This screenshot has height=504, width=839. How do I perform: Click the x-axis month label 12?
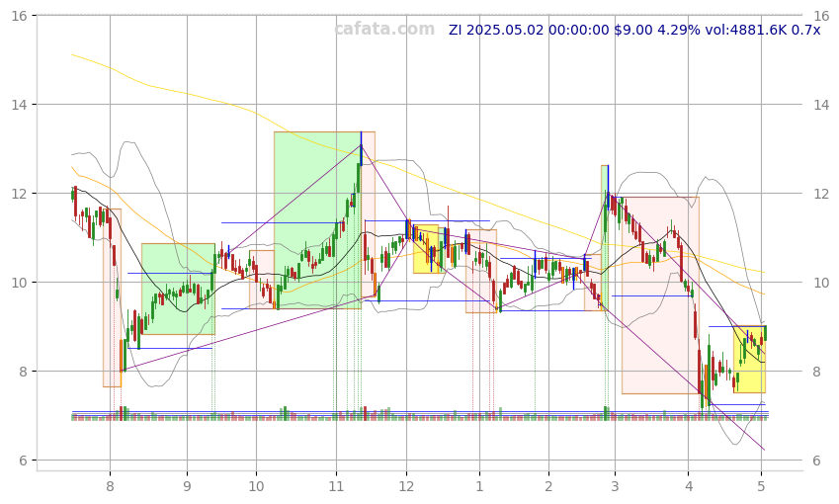(407, 486)
